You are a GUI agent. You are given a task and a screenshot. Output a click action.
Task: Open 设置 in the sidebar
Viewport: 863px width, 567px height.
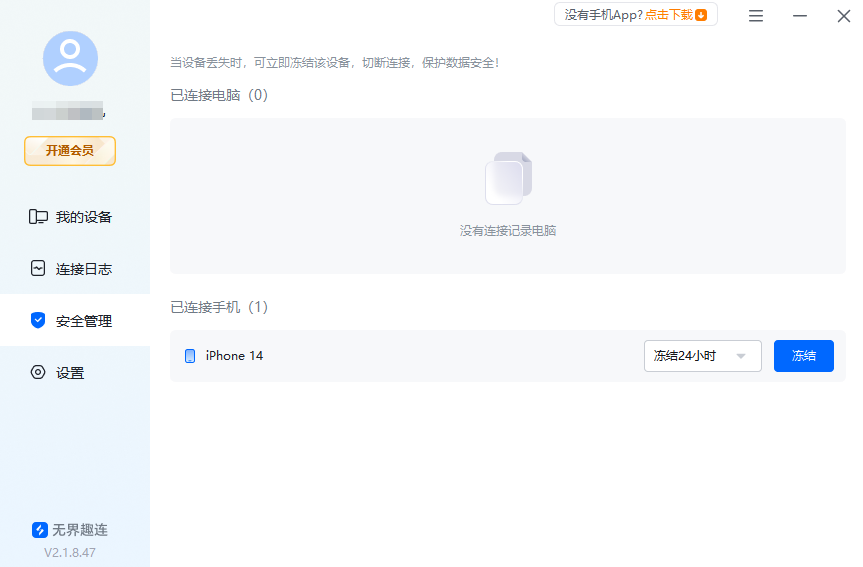tap(75, 373)
